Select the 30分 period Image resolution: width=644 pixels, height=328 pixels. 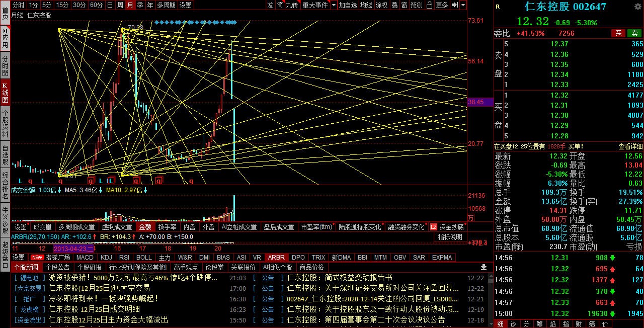(x=79, y=5)
